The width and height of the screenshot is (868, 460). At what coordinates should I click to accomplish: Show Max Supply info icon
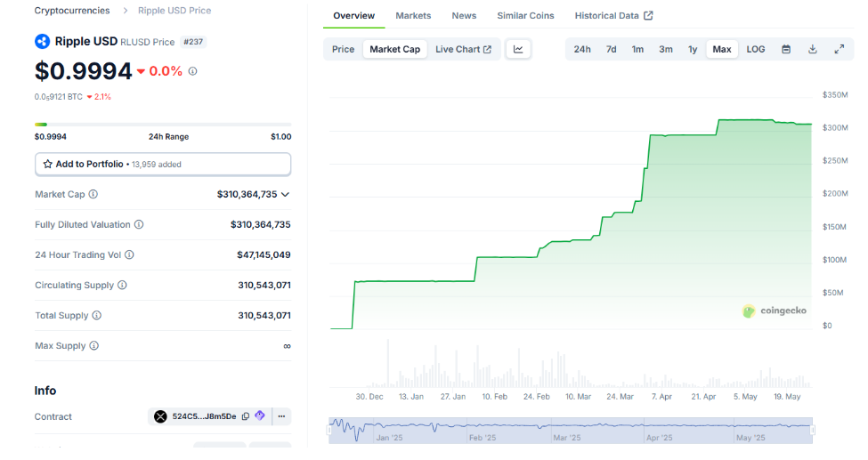click(x=94, y=345)
